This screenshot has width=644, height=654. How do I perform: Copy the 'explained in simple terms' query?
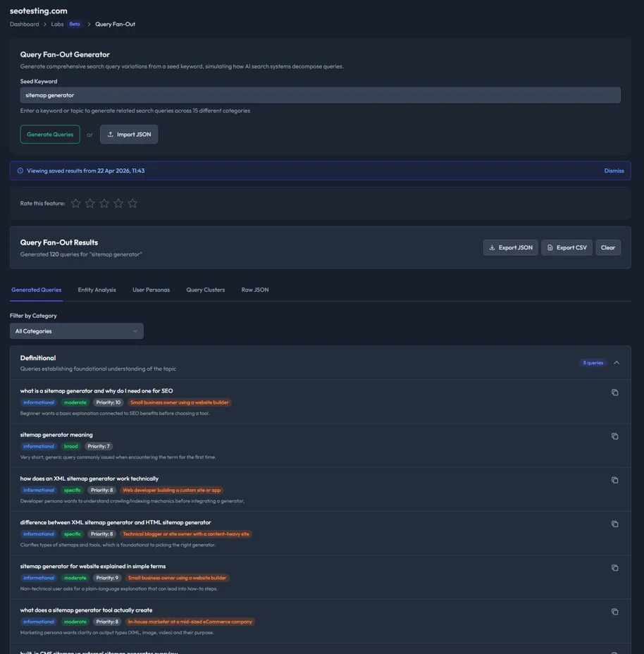614,567
